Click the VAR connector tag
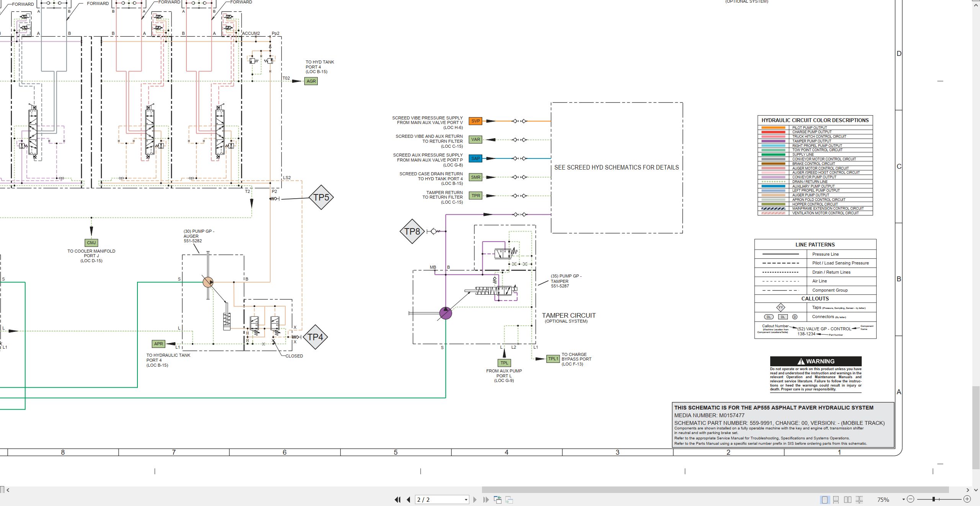980x506 pixels. pos(475,140)
